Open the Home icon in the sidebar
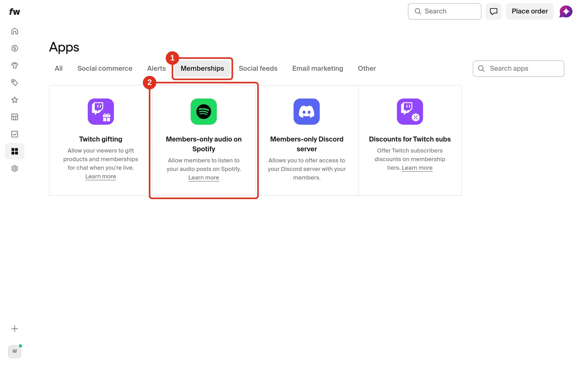Viewport: 588px width, 368px height. point(15,31)
